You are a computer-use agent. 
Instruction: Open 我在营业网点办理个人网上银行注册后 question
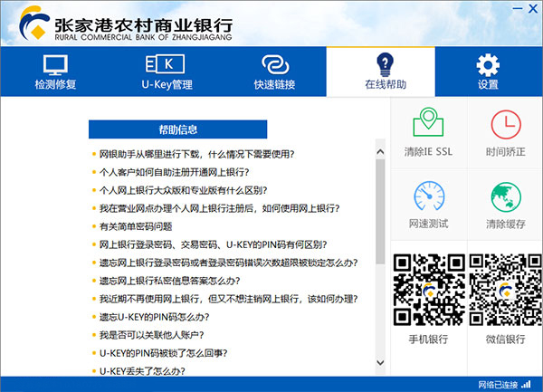220,208
